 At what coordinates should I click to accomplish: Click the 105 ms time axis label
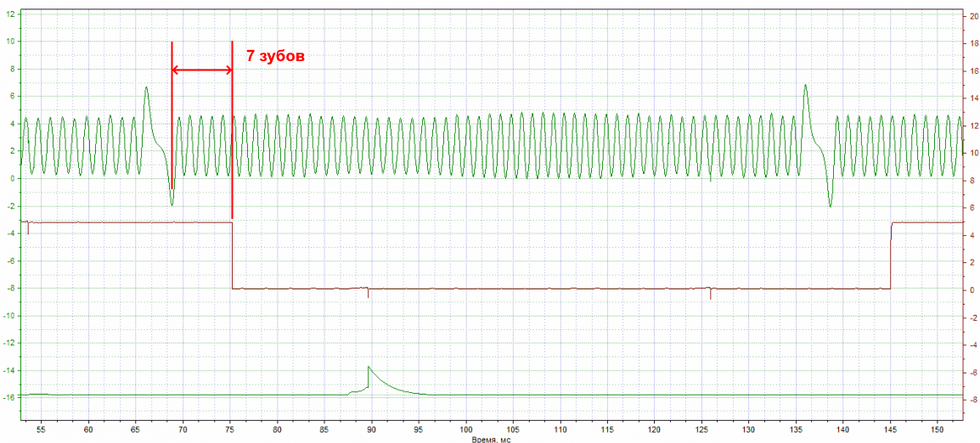(513, 430)
